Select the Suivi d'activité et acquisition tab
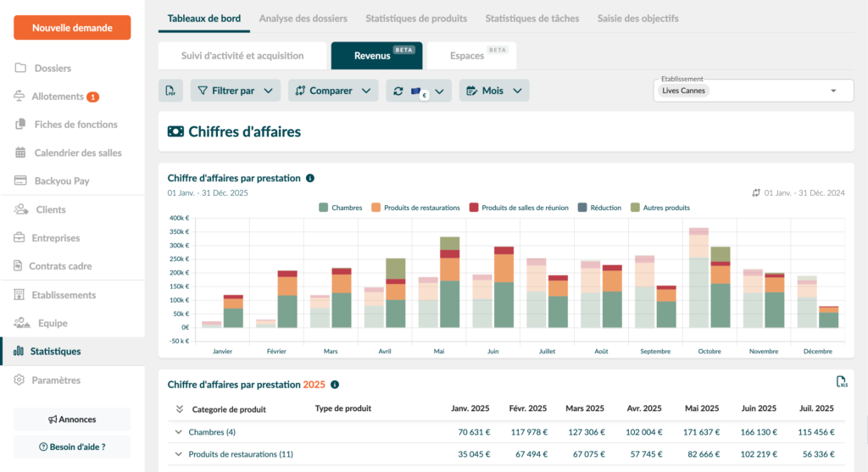The image size is (868, 472). click(x=242, y=56)
